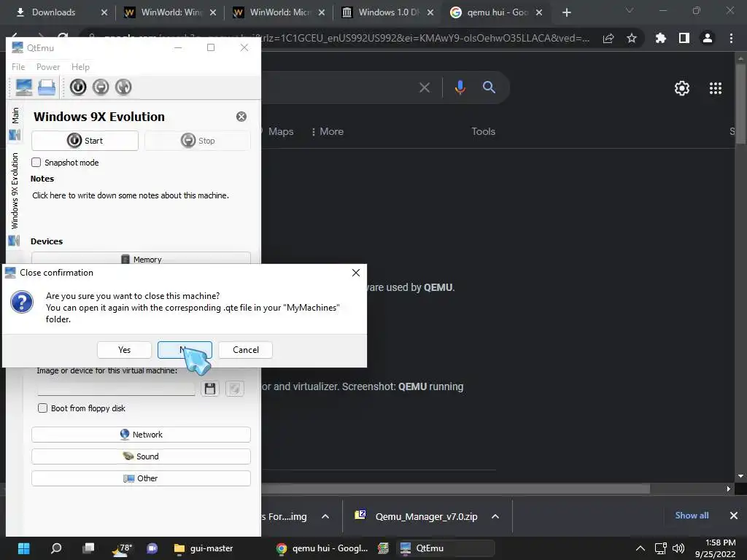This screenshot has width=747, height=560.
Task: Open the Google apps grid
Action: click(x=716, y=88)
